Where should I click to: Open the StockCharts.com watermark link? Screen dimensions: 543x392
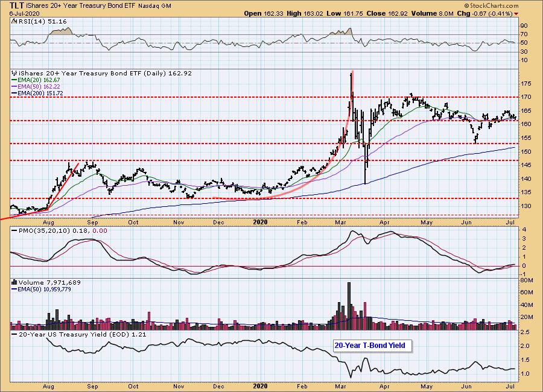pos(491,5)
